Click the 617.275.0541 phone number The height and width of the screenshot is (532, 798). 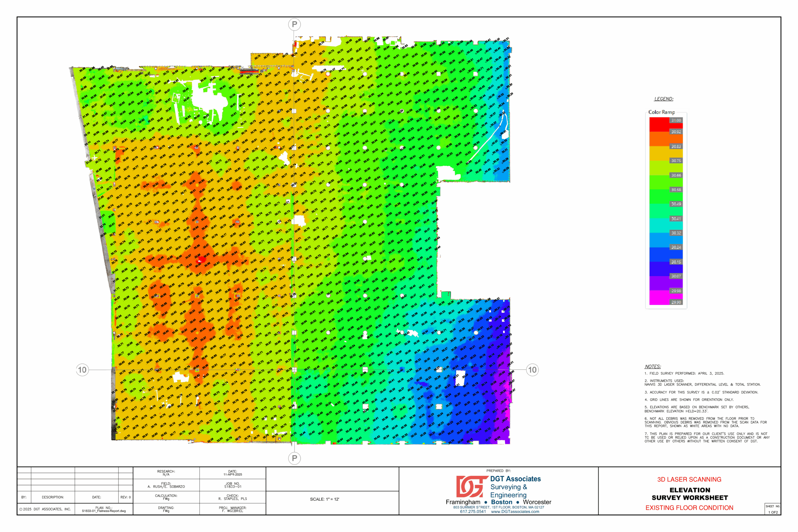point(473,512)
